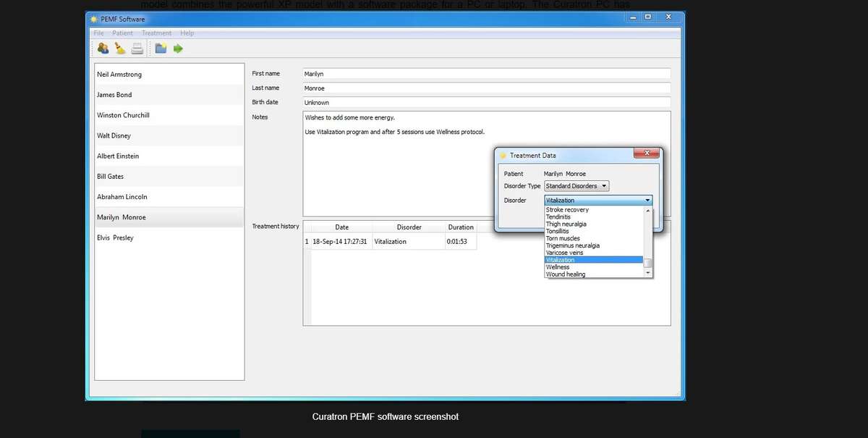Screen dimensions: 868x438
Task: Close the Treatment Data dialog
Action: pyautogui.click(x=646, y=152)
